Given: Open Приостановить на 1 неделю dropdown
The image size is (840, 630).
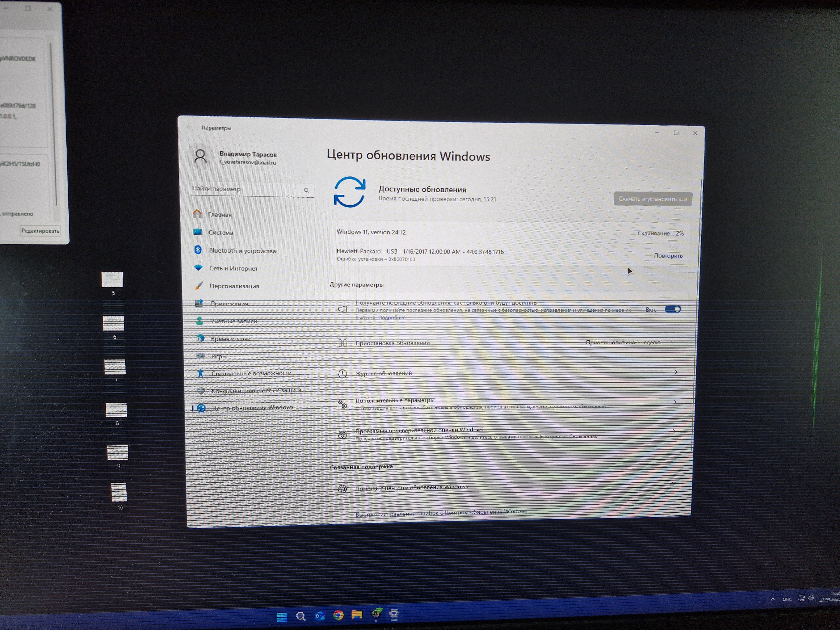Looking at the screenshot, I should click(x=630, y=343).
